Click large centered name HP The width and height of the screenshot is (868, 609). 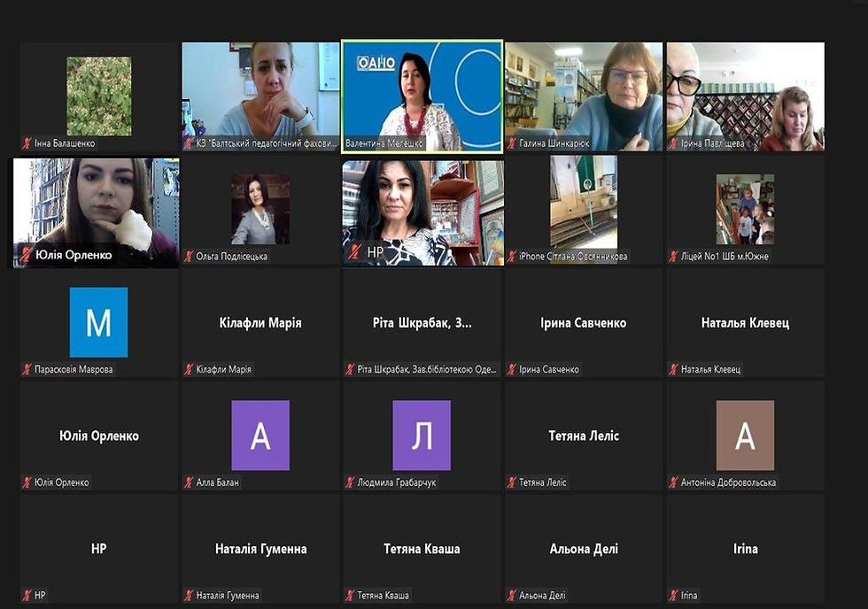[98, 549]
